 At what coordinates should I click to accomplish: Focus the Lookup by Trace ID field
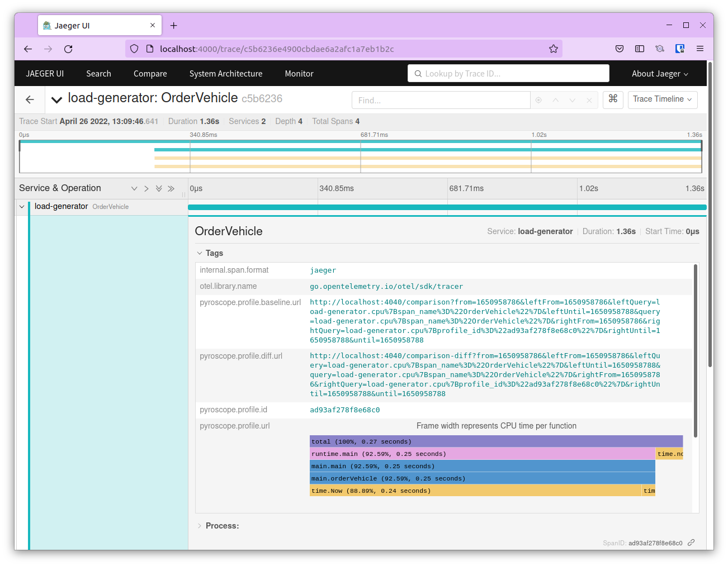click(x=508, y=73)
